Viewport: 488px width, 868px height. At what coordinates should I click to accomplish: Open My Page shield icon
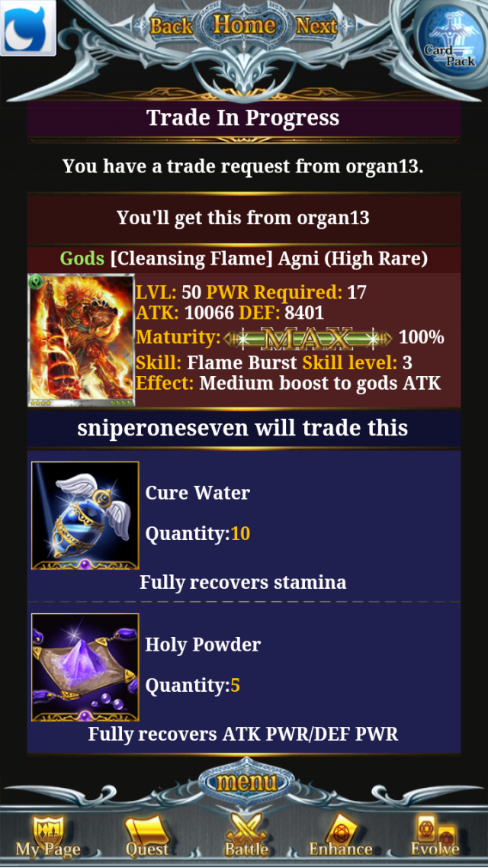48,835
